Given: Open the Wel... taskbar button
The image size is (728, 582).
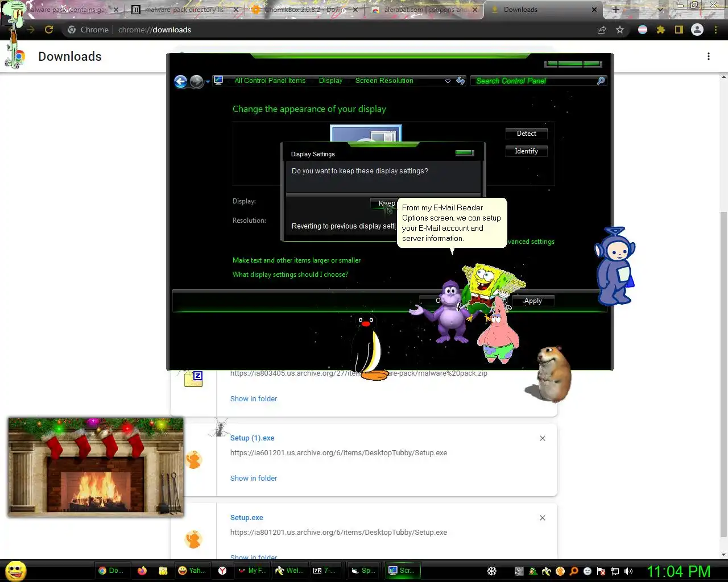Looking at the screenshot, I should click(289, 571).
